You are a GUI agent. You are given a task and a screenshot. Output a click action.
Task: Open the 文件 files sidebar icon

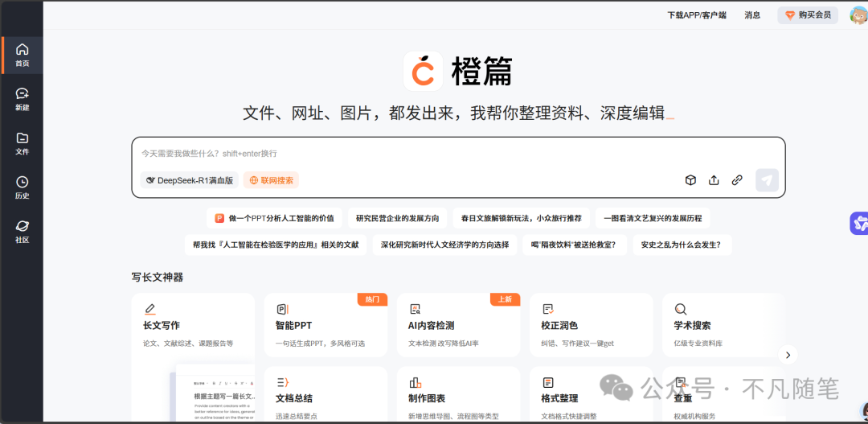[x=23, y=138]
